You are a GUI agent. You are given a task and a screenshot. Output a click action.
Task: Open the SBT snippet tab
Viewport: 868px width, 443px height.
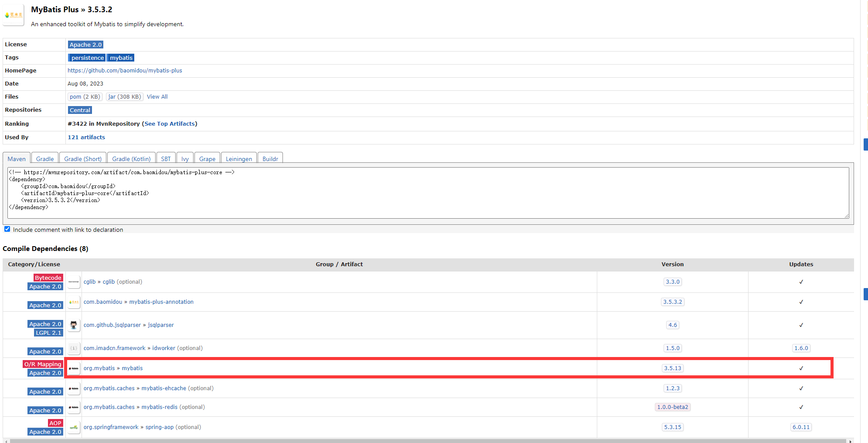coord(166,158)
